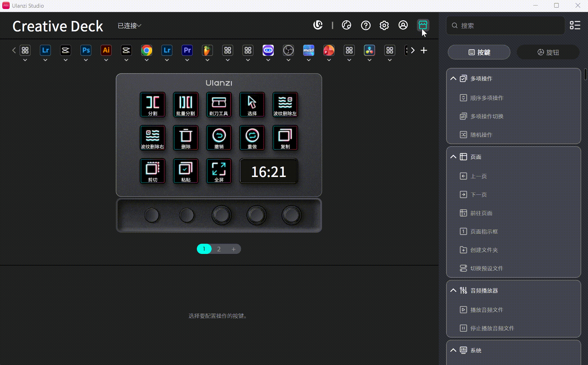
Task: Click the help question mark icon
Action: [x=365, y=25]
